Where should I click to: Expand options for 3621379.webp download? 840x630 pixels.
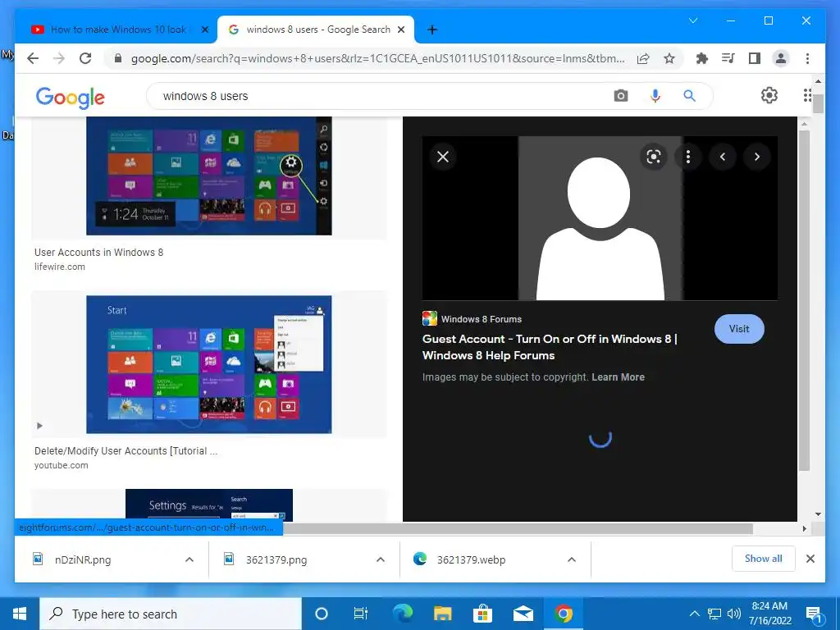[x=572, y=559]
